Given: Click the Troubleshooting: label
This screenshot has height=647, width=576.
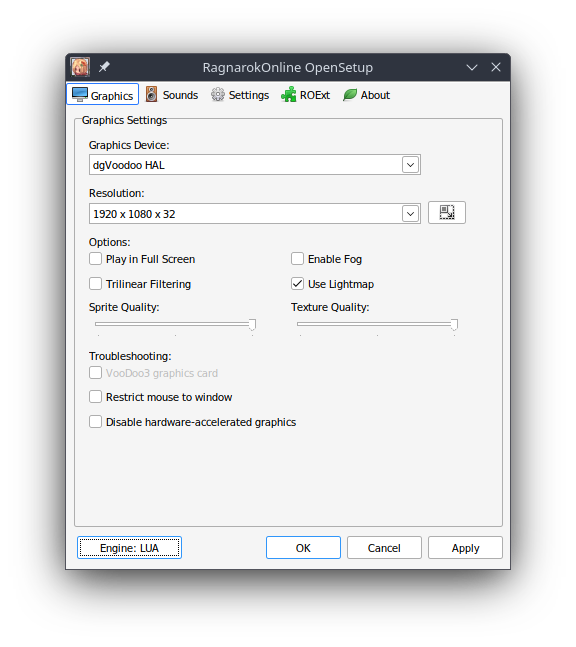Looking at the screenshot, I should pos(130,356).
